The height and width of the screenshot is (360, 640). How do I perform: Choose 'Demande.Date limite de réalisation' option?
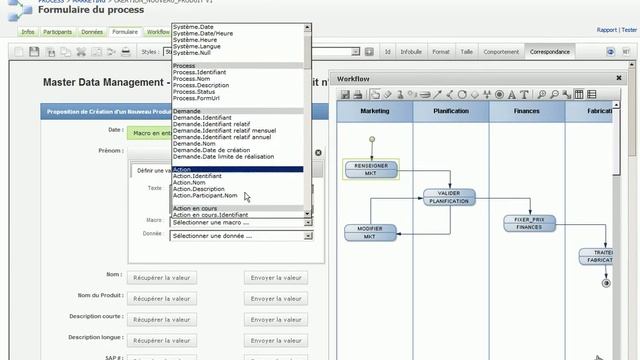tap(223, 157)
